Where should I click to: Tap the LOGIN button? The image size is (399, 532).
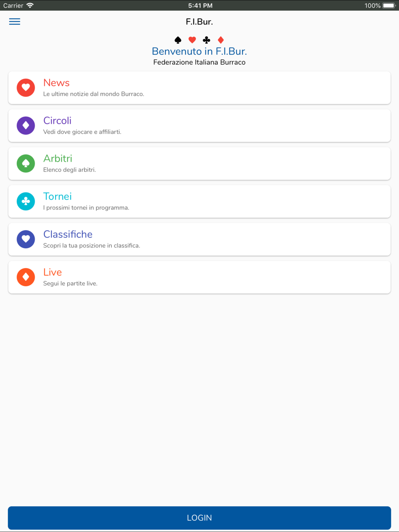(199, 518)
